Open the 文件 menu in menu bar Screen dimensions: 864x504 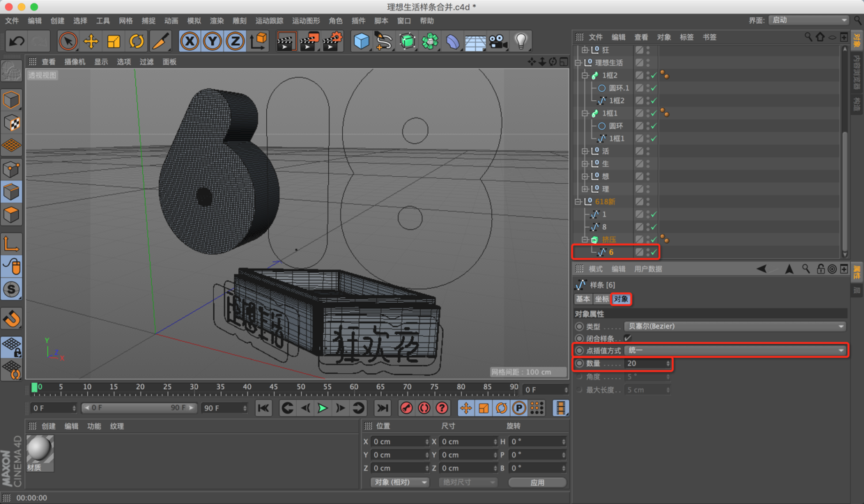tap(13, 21)
